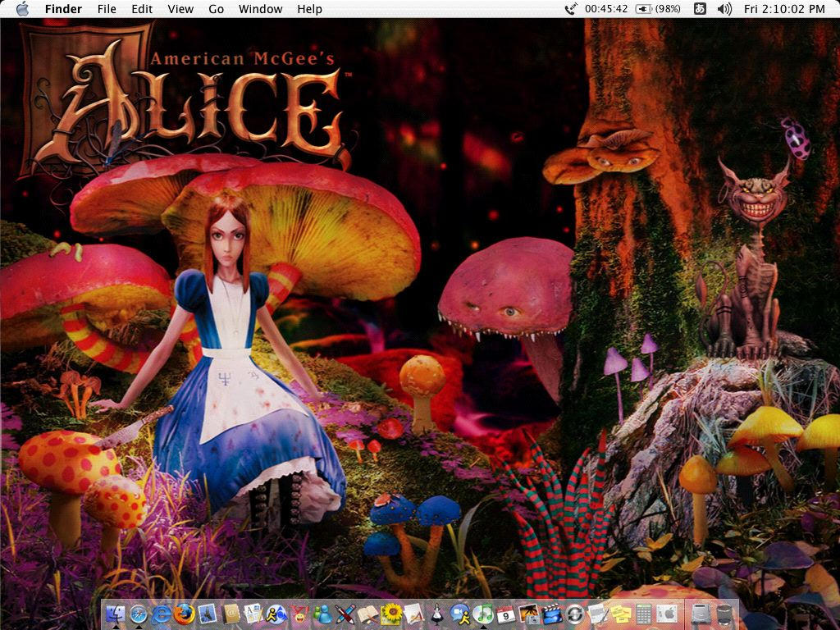The width and height of the screenshot is (840, 630).
Task: Open the Window menu
Action: point(260,9)
